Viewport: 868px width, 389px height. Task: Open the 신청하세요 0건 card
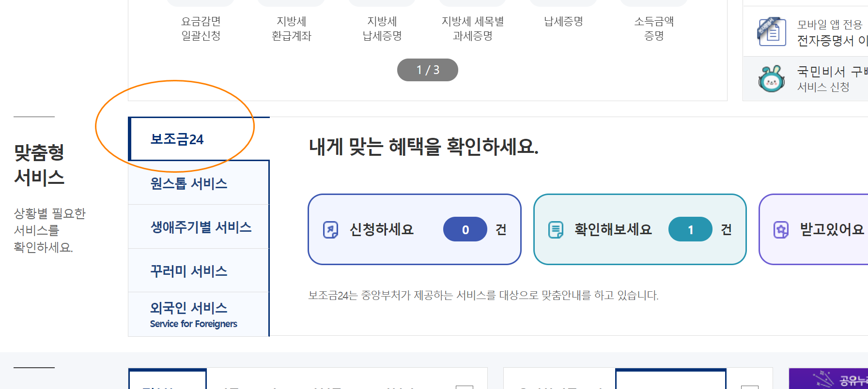pyautogui.click(x=415, y=229)
